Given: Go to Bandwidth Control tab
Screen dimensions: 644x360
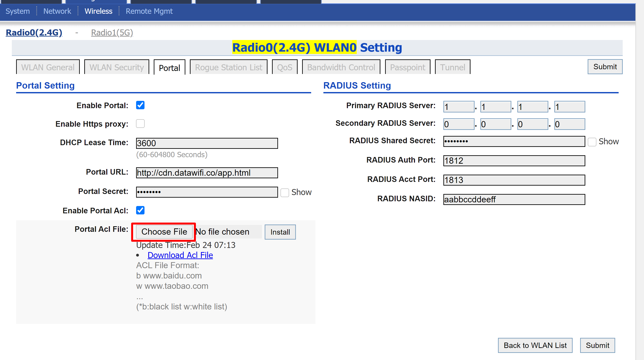Looking at the screenshot, I should click(341, 67).
